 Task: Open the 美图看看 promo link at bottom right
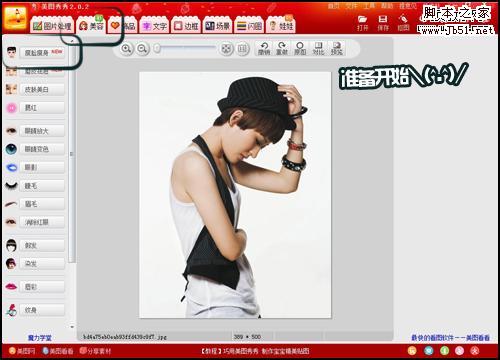[x=450, y=338]
